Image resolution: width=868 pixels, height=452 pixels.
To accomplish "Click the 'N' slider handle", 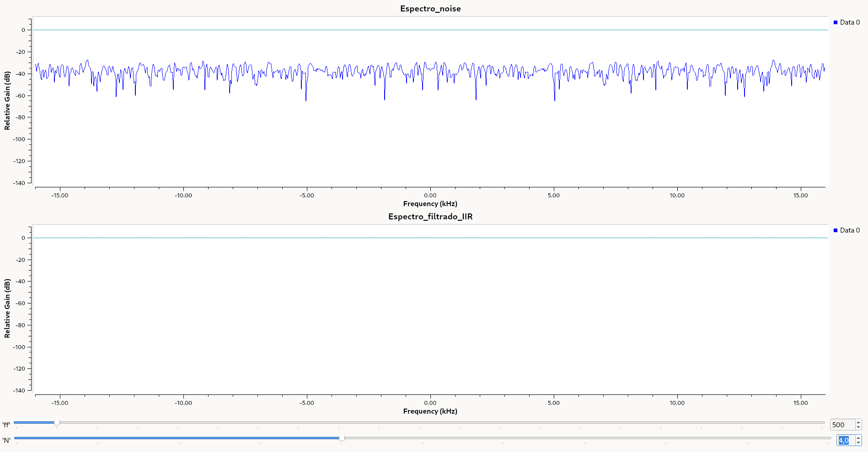I will [x=342, y=438].
